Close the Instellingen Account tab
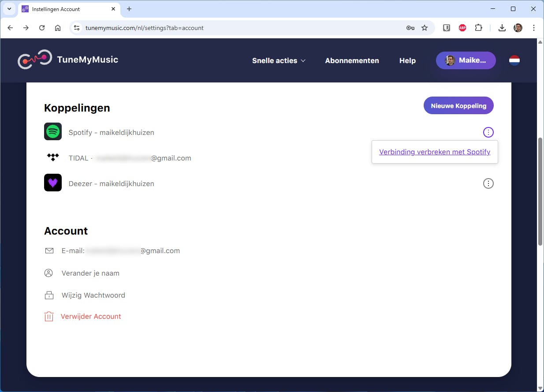This screenshot has width=544, height=392. (x=113, y=9)
